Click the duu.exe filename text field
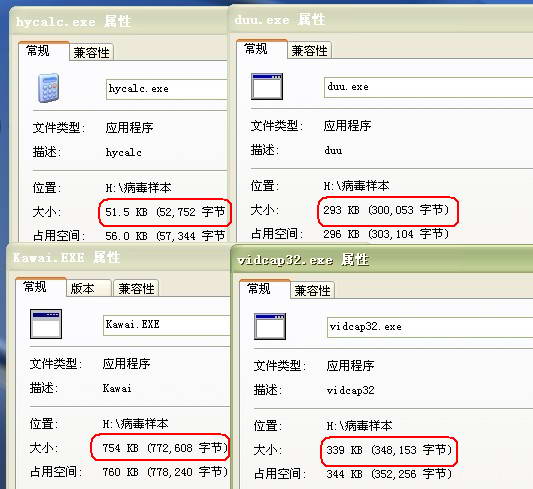Image resolution: width=533 pixels, height=489 pixels. [x=428, y=87]
